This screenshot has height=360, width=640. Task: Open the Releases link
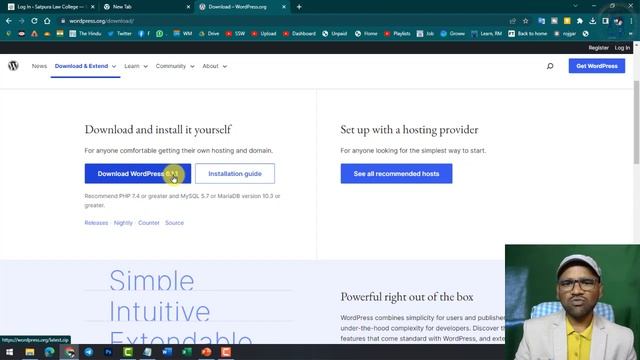(96, 223)
